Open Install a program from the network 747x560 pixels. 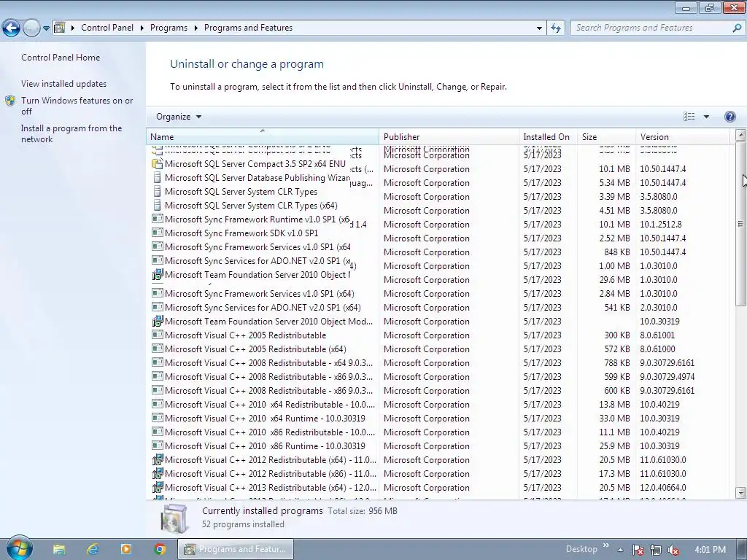pyautogui.click(x=71, y=133)
